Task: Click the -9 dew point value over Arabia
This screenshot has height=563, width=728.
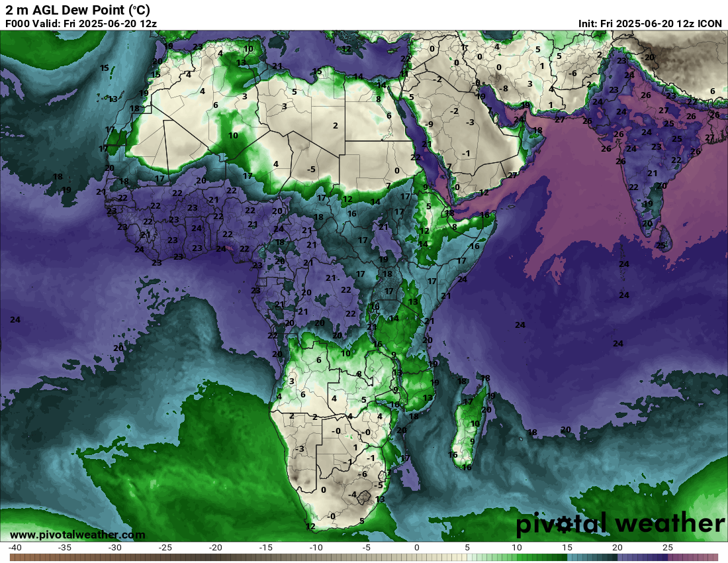Action: tap(429, 124)
